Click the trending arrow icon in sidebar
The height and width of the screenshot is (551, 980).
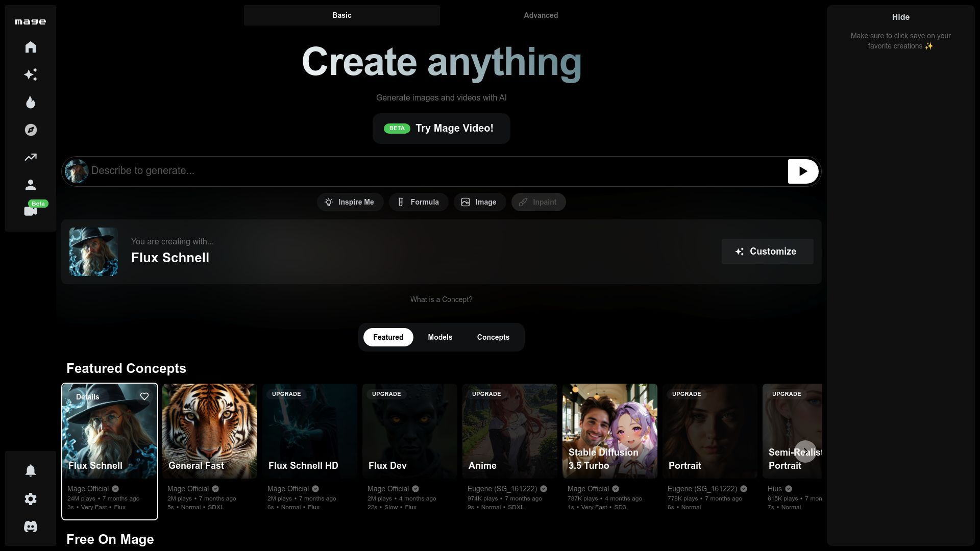pos(31,157)
